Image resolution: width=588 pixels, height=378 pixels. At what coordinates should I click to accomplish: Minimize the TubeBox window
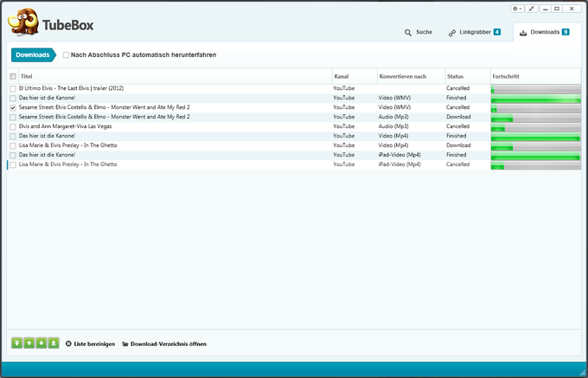click(x=546, y=9)
